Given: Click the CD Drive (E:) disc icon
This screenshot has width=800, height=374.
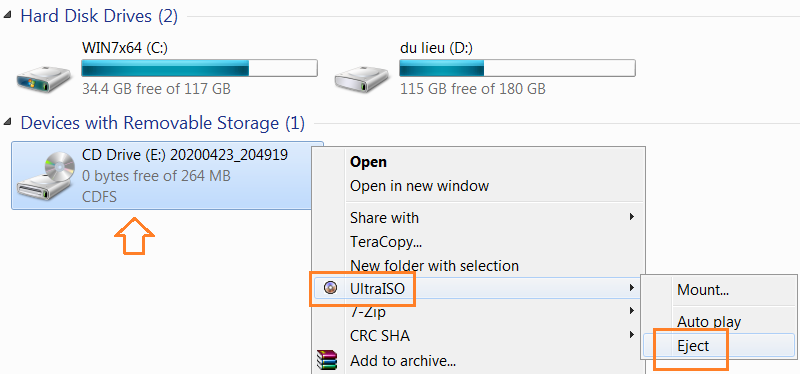Looking at the screenshot, I should pyautogui.click(x=43, y=177).
